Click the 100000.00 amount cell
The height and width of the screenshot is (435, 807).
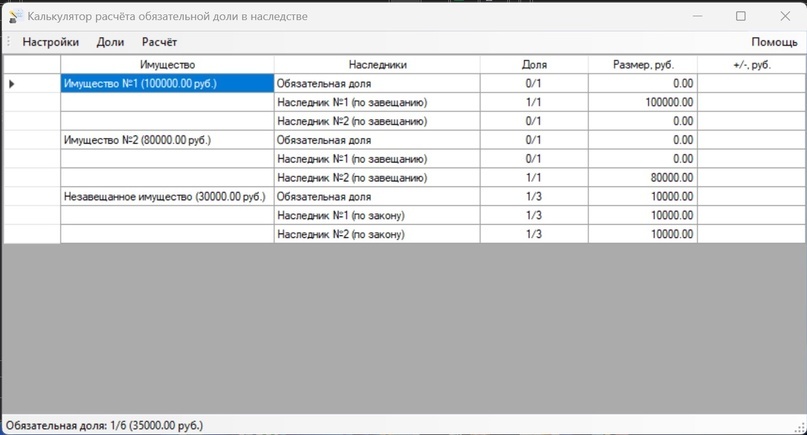pyautogui.click(x=643, y=102)
